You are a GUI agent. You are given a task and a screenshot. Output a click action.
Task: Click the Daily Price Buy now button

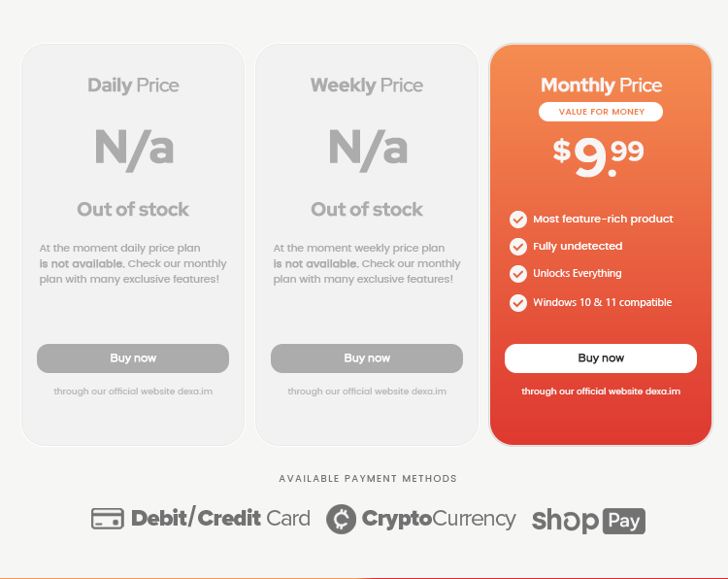click(133, 358)
